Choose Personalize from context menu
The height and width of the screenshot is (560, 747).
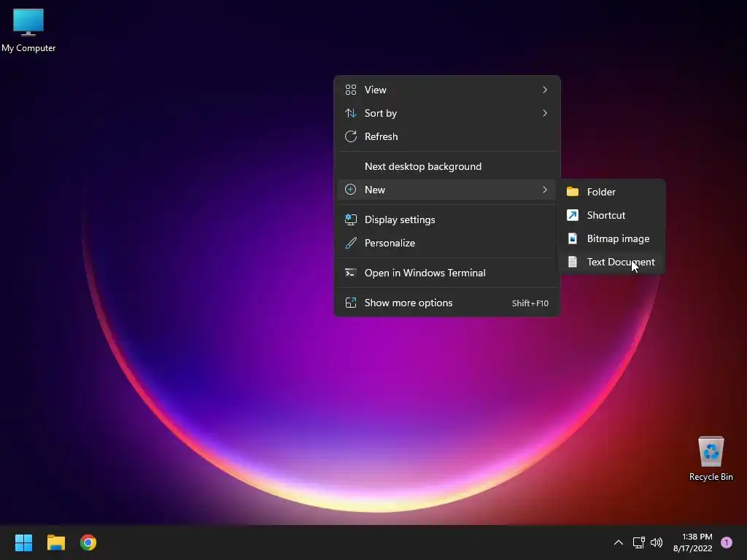447,243
